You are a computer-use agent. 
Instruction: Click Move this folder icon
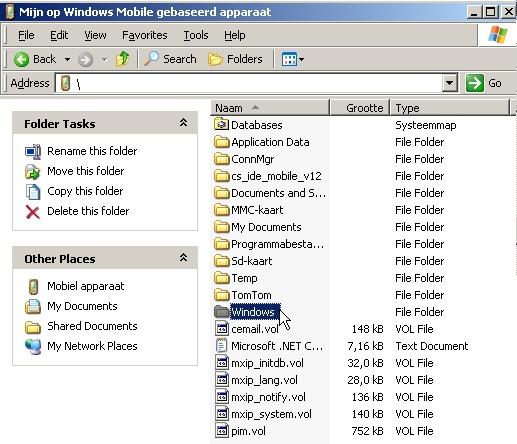33,172
